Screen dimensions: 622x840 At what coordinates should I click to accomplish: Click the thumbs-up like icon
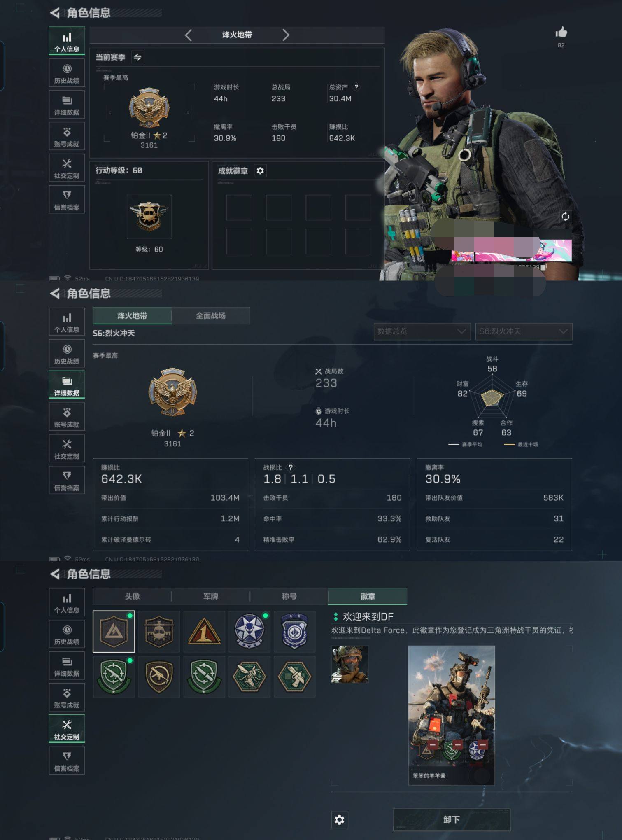[x=561, y=32]
